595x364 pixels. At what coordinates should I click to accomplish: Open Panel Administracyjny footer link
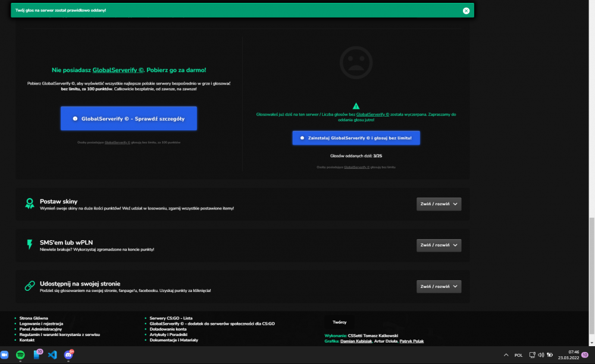40,329
